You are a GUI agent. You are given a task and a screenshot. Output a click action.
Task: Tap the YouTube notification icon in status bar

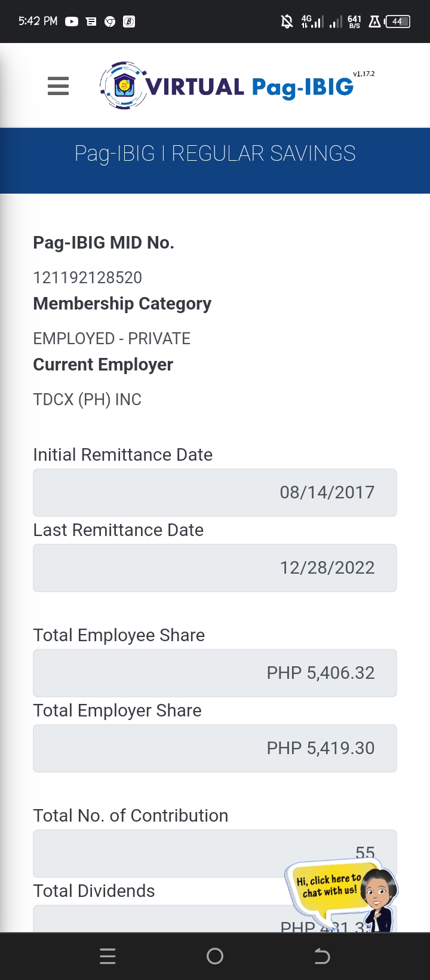point(72,22)
